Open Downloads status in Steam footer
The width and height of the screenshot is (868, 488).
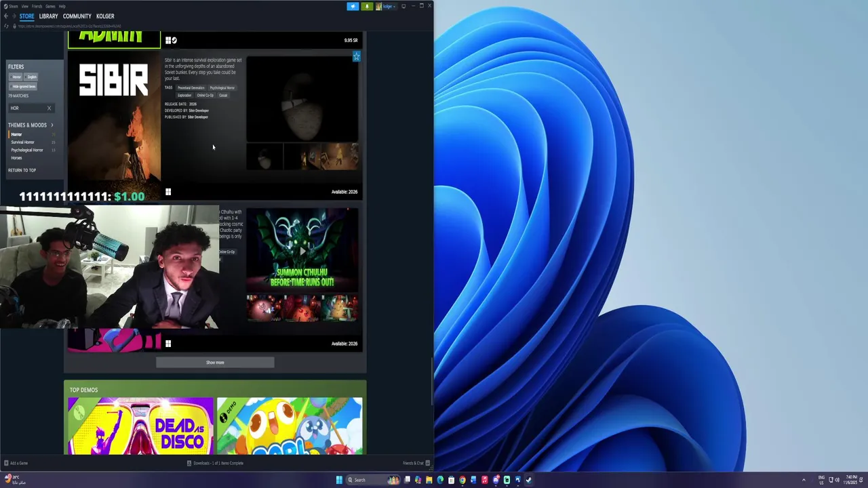(215, 464)
